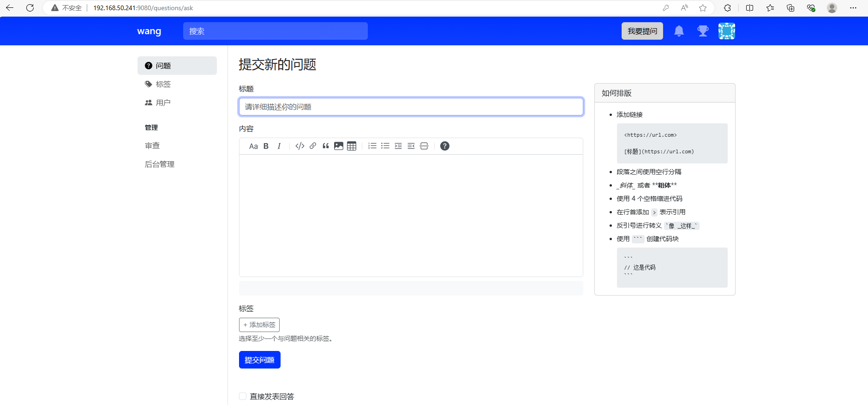This screenshot has width=868, height=405.
Task: Open 后台管理 in the sidebar
Action: point(160,164)
